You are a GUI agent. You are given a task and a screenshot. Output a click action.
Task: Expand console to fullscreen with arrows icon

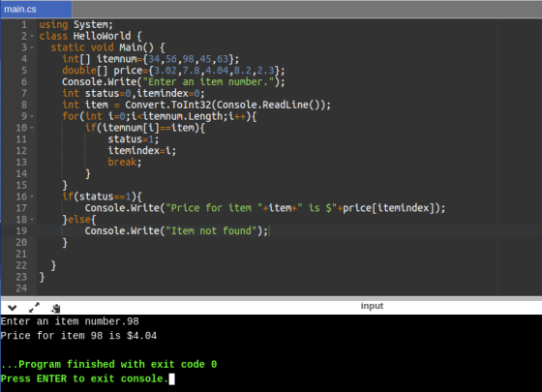[34, 308]
